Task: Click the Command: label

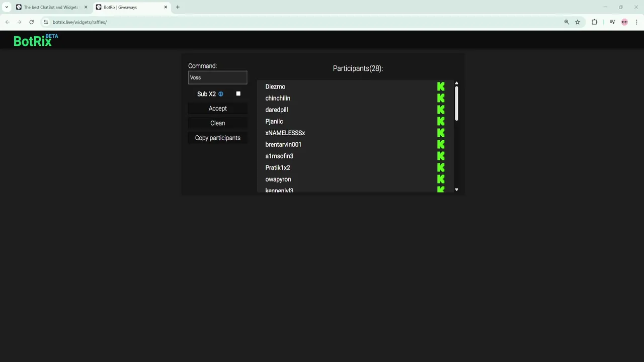Action: click(202, 66)
